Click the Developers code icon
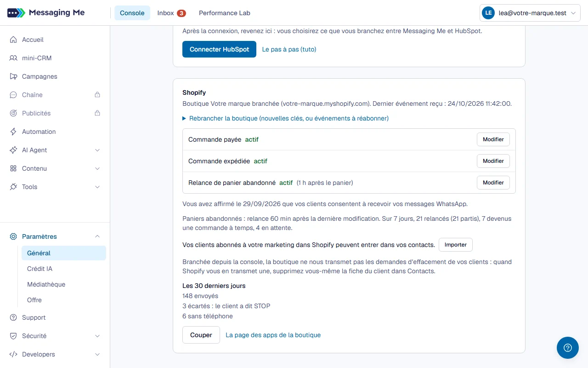The width and height of the screenshot is (588, 368). 13,354
